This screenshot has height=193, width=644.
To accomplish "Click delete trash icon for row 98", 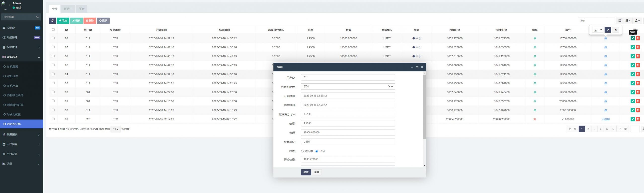I will point(638,38).
